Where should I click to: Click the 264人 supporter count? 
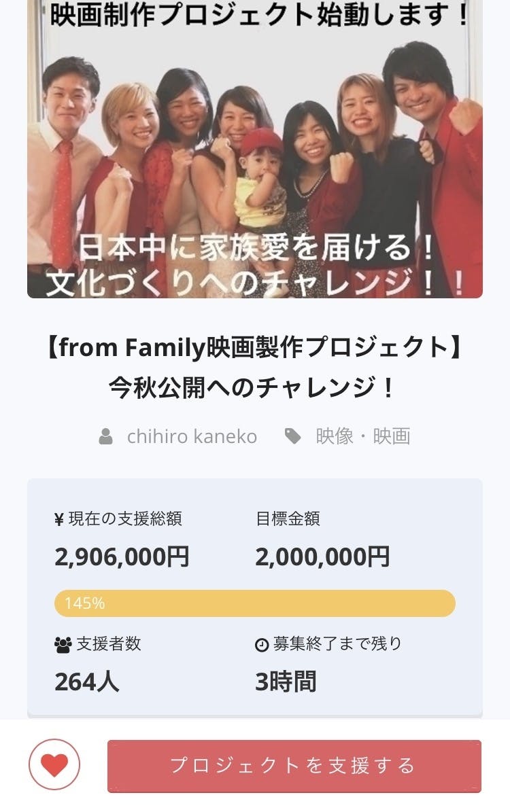[x=87, y=682]
